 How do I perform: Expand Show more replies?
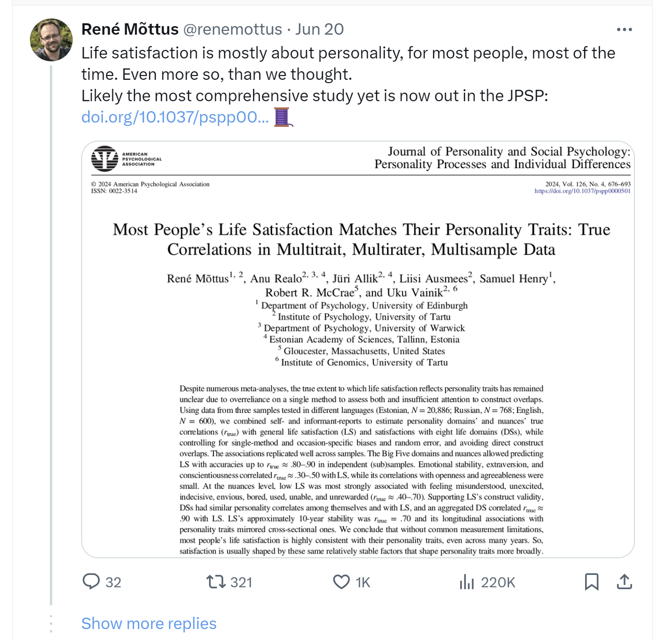149,623
